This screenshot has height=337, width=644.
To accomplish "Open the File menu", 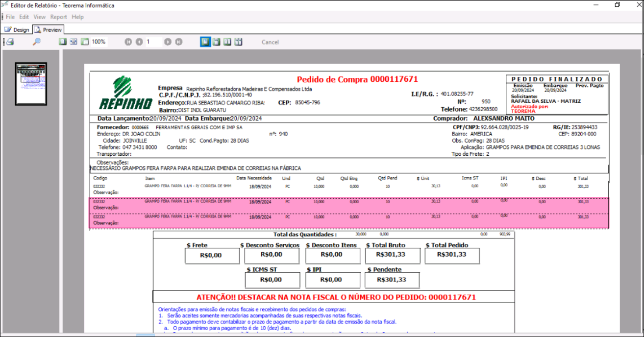I will pos(10,17).
